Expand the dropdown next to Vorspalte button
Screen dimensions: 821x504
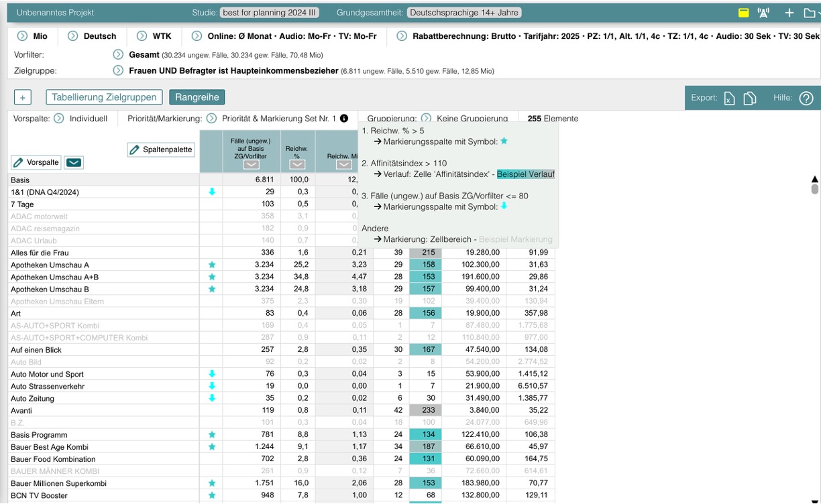(74, 162)
